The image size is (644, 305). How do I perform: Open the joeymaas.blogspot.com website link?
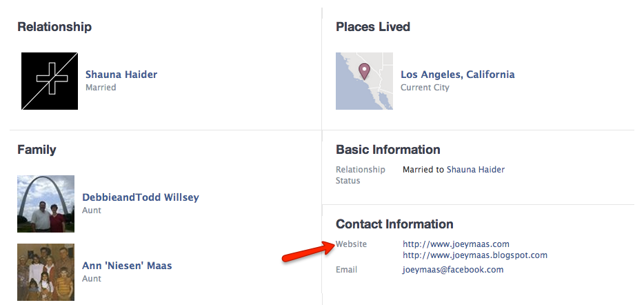click(x=475, y=255)
